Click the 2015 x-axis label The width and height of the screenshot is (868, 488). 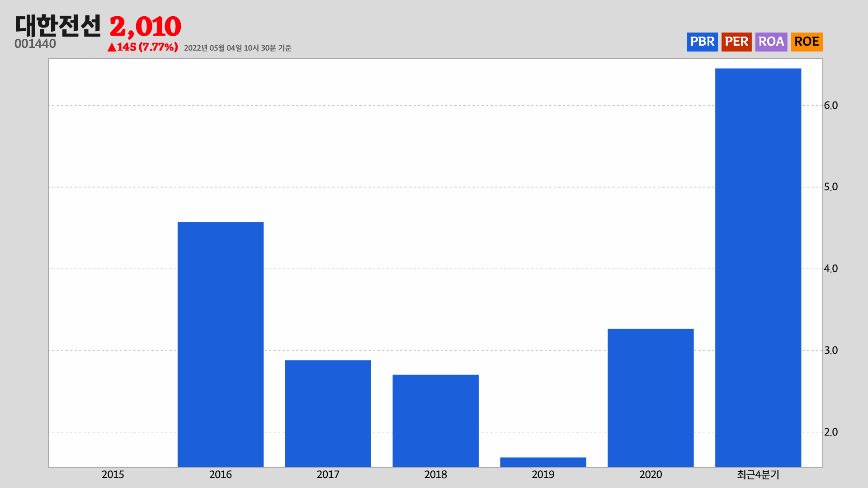pyautogui.click(x=113, y=474)
